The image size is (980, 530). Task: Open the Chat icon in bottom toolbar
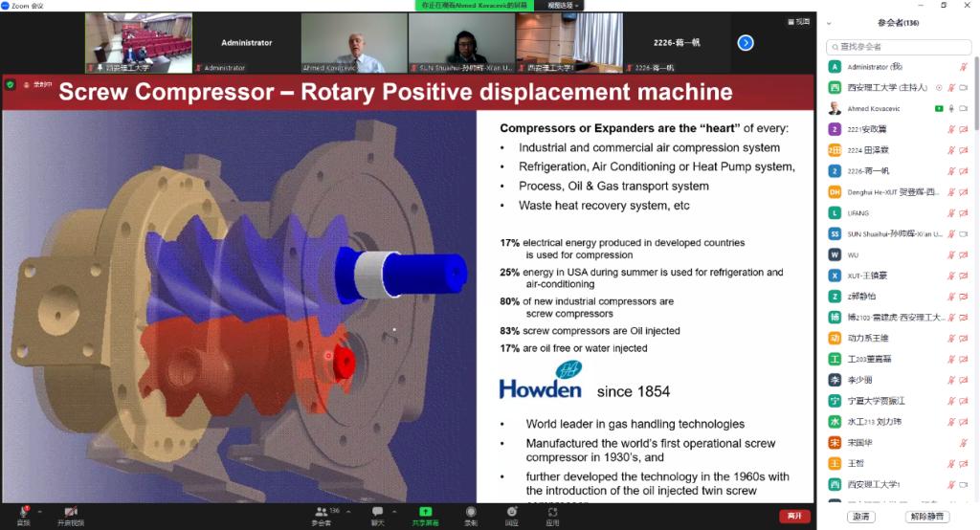tap(377, 513)
